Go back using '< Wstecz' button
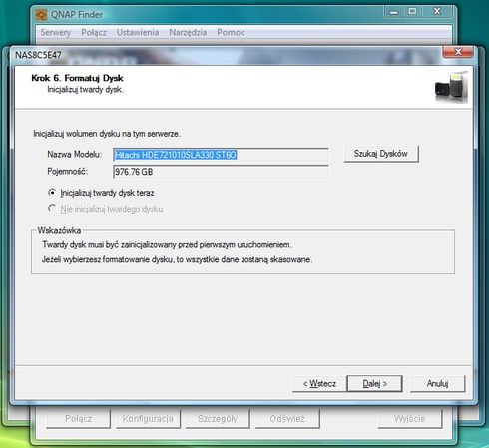The image size is (489, 448). (319, 384)
